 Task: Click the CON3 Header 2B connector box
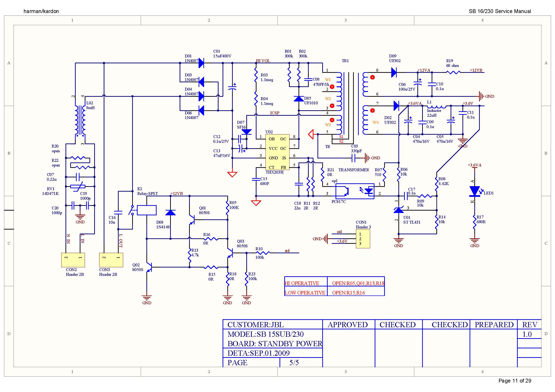111,260
